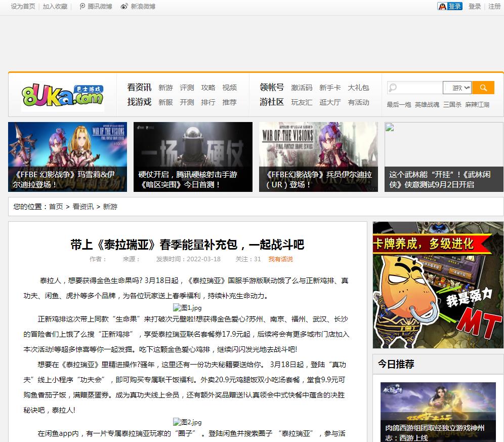The width and height of the screenshot is (504, 442).
Task: Click hot search term 三国杀
Action: click(x=452, y=104)
